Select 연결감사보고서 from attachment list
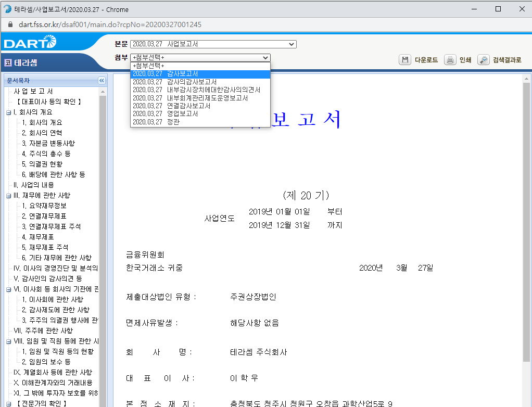This screenshot has height=407, width=532. click(x=200, y=106)
